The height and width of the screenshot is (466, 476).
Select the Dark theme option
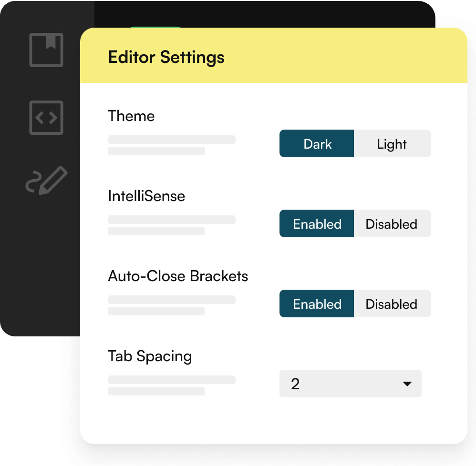(317, 144)
